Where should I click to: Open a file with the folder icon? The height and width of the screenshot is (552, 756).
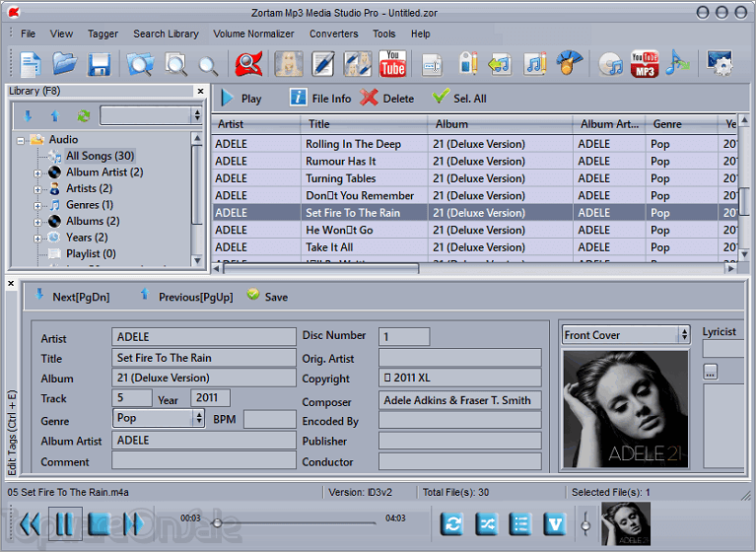click(65, 64)
